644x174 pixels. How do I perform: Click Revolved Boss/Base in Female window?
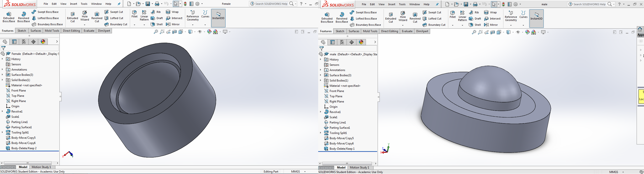coord(23,17)
